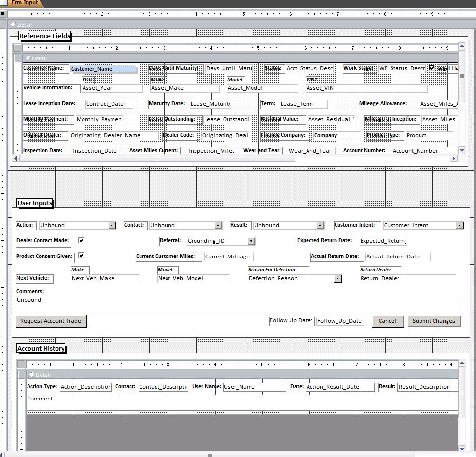
Task: Expand the Customer Intent dropdown arrow
Action: [x=459, y=225]
